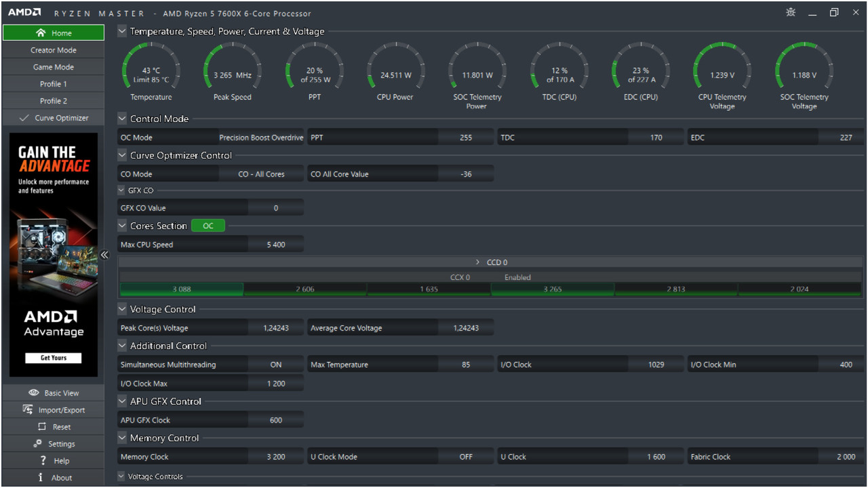Open Profile 2
The height and width of the screenshot is (488, 868).
(54, 101)
